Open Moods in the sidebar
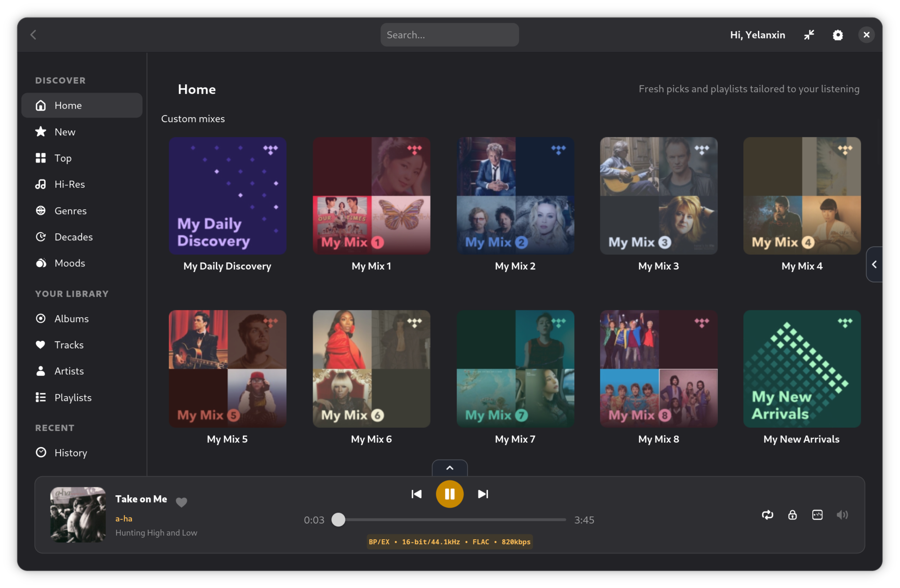 (82, 263)
